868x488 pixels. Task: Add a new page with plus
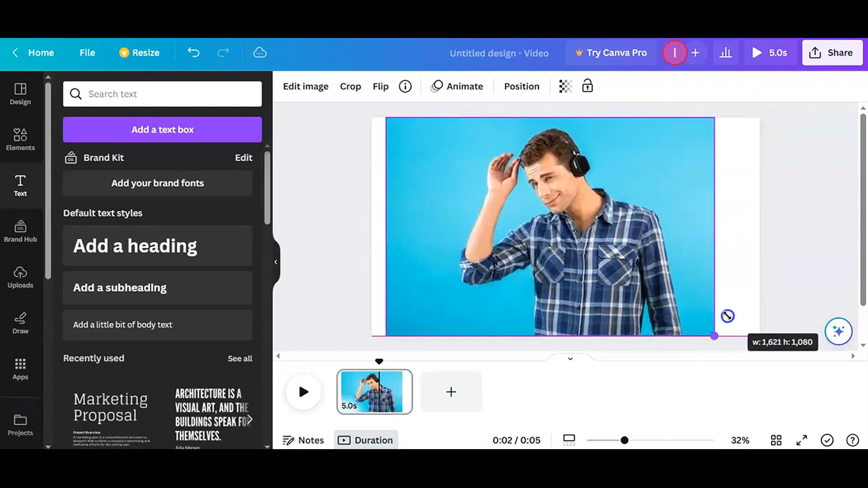451,392
